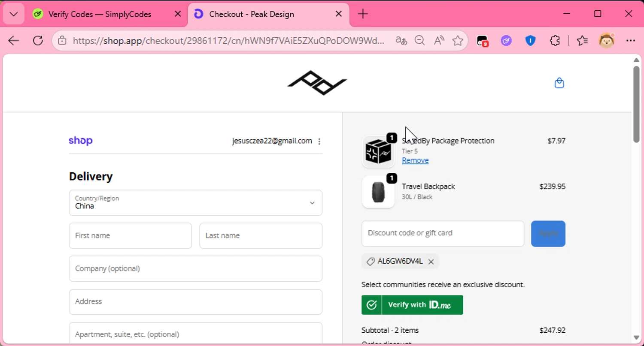Screen dimensions: 644x346
Task: Click the Apply discount button
Action: [x=548, y=234]
